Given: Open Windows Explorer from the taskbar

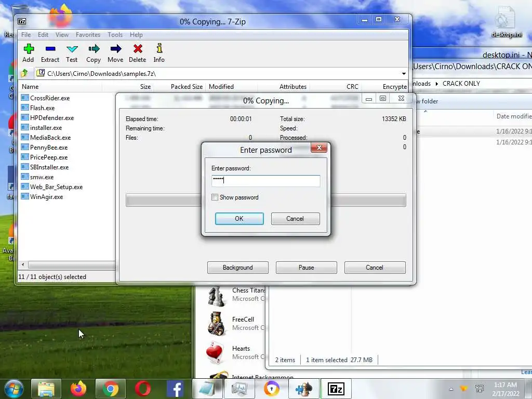Looking at the screenshot, I should pyautogui.click(x=46, y=389).
